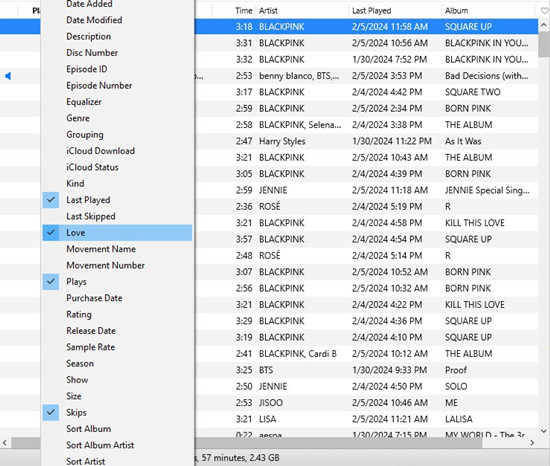Enable the Rating column
This screenshot has width=550, height=466.
pos(117,315)
